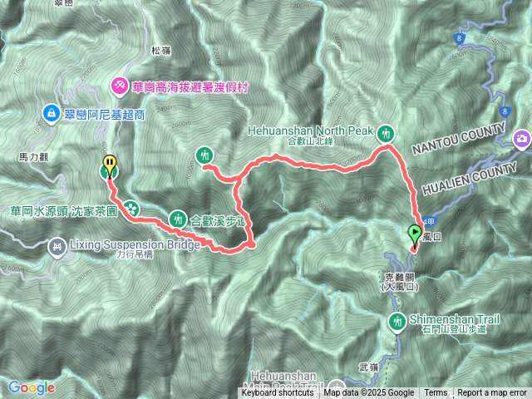Open the Google logo link

(x=32, y=387)
